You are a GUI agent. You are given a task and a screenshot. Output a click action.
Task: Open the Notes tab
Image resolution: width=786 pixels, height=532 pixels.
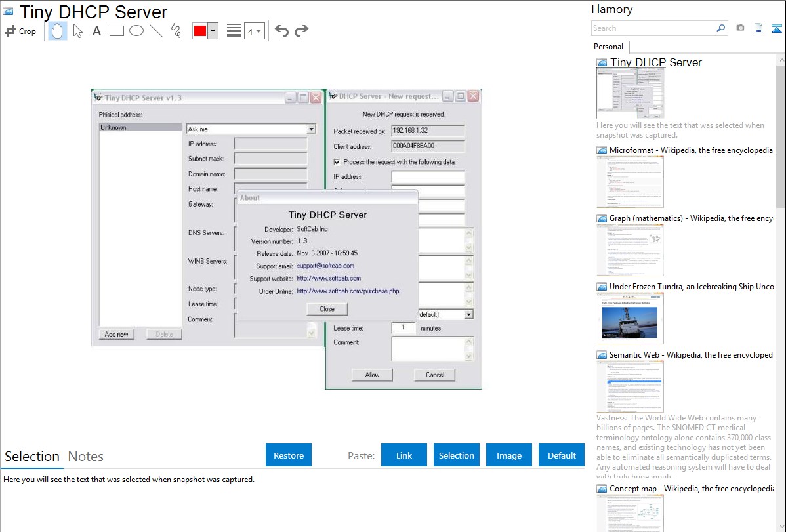pos(86,457)
